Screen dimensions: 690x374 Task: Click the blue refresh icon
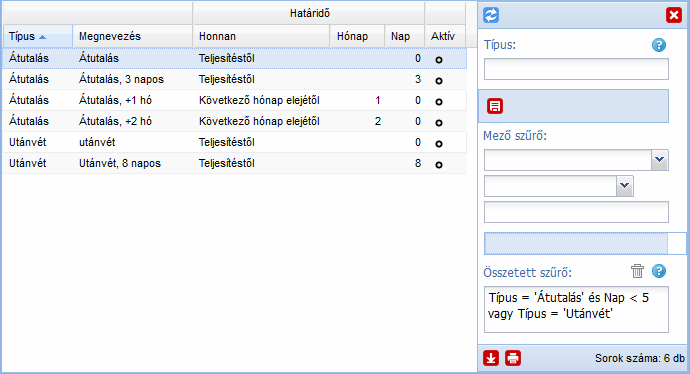[491, 15]
